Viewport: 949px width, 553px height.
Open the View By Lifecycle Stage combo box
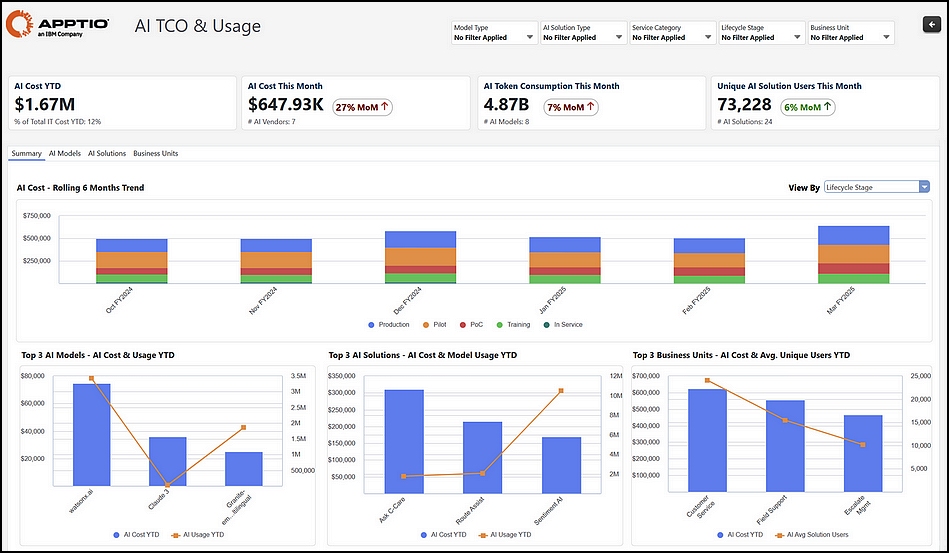pos(876,188)
